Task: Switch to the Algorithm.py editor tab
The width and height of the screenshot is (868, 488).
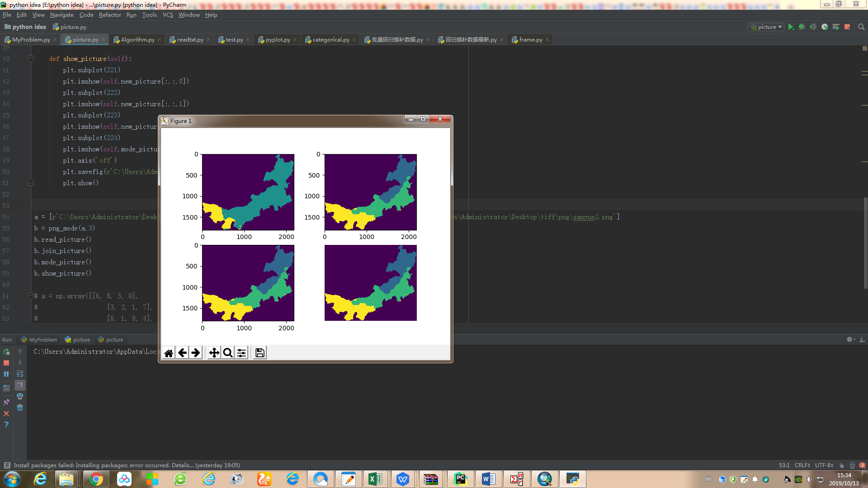Action: pyautogui.click(x=137, y=40)
